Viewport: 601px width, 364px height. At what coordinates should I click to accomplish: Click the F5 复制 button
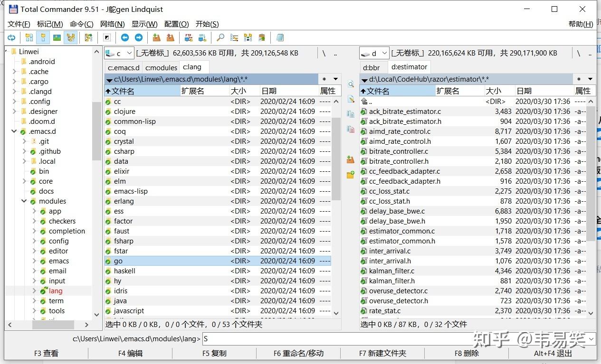coord(214,353)
